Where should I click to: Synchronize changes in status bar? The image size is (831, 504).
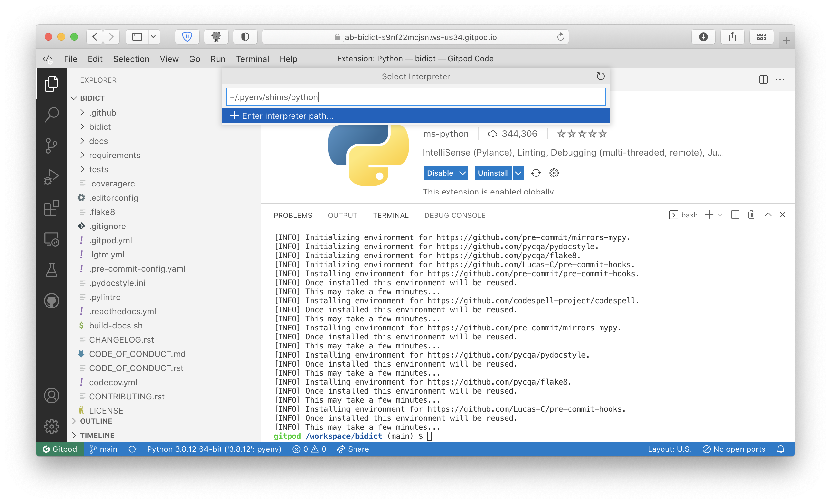(132, 449)
